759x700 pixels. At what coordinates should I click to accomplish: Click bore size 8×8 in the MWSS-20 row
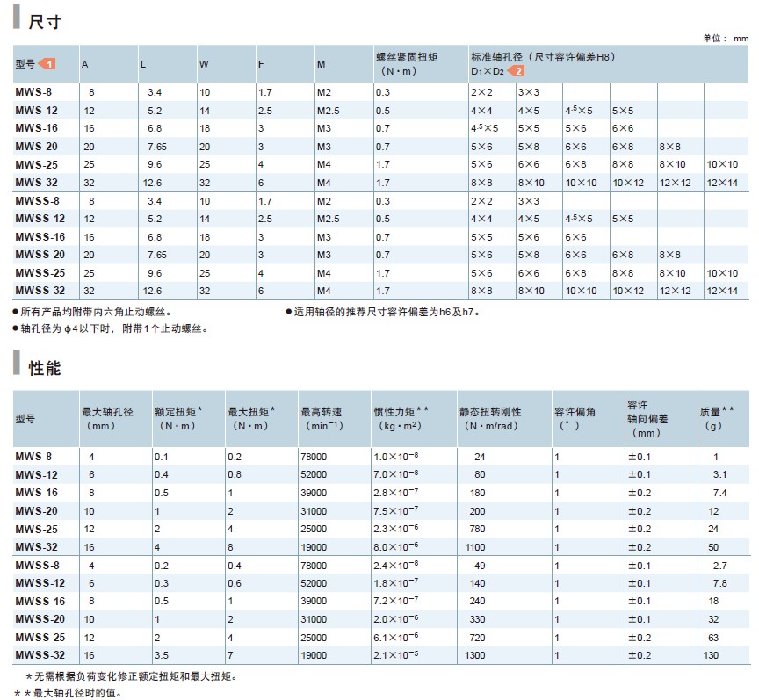coord(670,255)
